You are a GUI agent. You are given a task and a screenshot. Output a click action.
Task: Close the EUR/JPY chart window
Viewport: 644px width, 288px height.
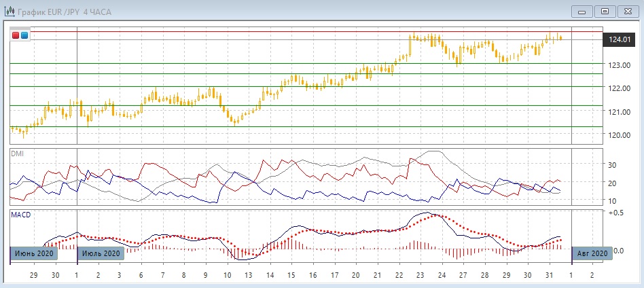628,11
